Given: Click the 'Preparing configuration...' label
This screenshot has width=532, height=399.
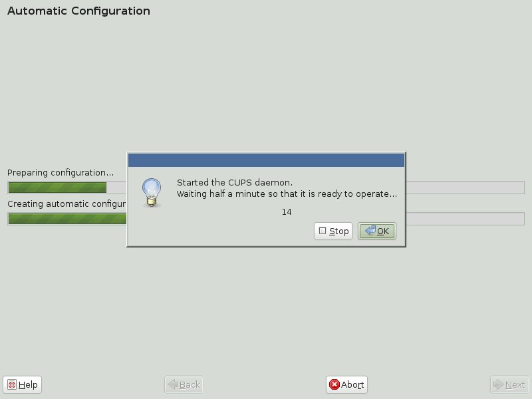Looking at the screenshot, I should point(61,173).
